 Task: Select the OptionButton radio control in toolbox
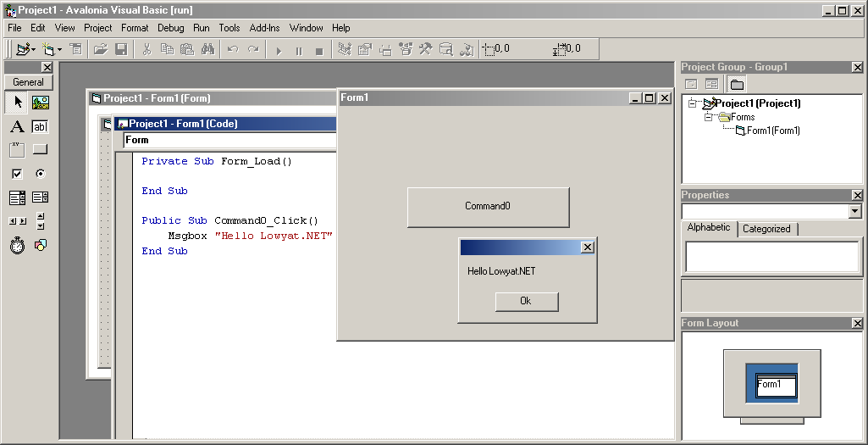click(40, 174)
